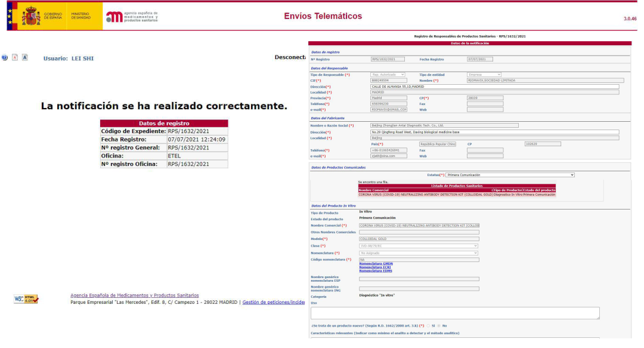
Task: Click inside the Uso text area
Action: click(x=454, y=313)
